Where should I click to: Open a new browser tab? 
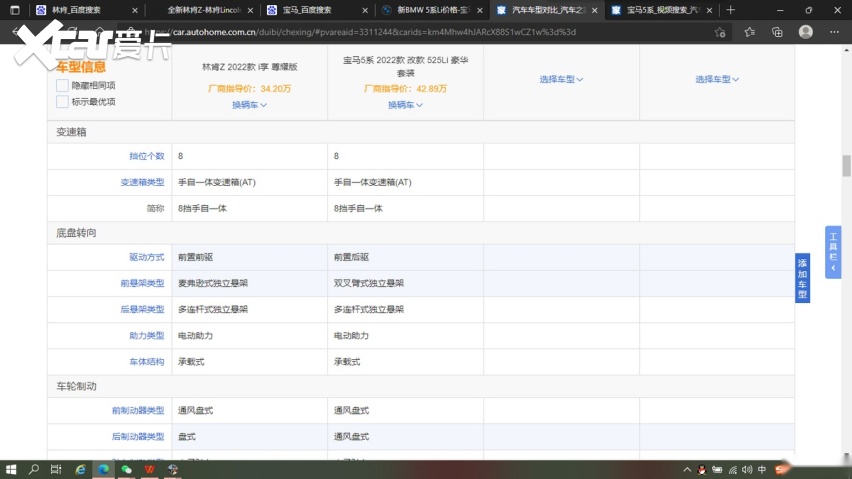[730, 10]
